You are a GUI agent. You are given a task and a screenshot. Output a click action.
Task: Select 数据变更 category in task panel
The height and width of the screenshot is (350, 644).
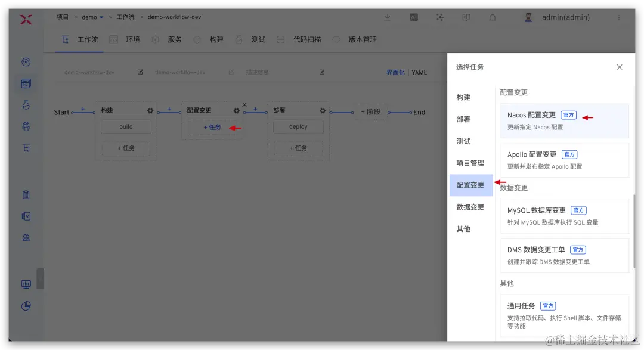point(471,207)
